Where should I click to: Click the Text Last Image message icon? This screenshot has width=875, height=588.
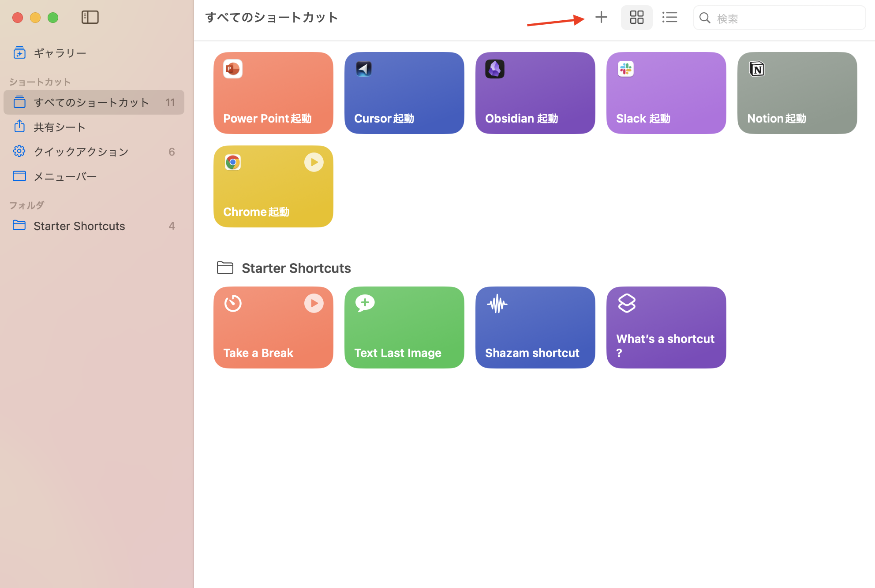(365, 303)
